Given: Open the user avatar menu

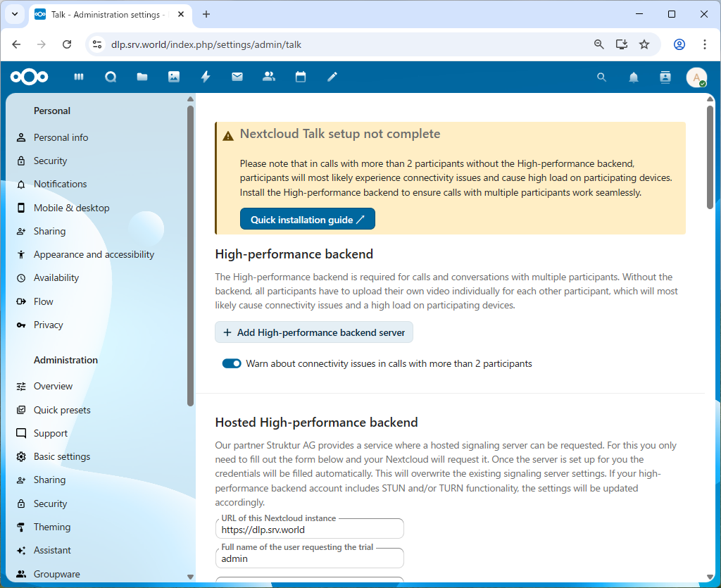Looking at the screenshot, I should coord(696,77).
